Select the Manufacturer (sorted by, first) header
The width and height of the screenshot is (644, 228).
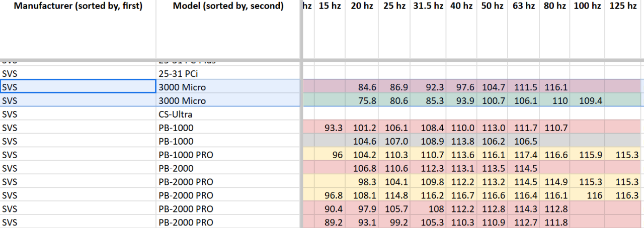[x=78, y=29]
